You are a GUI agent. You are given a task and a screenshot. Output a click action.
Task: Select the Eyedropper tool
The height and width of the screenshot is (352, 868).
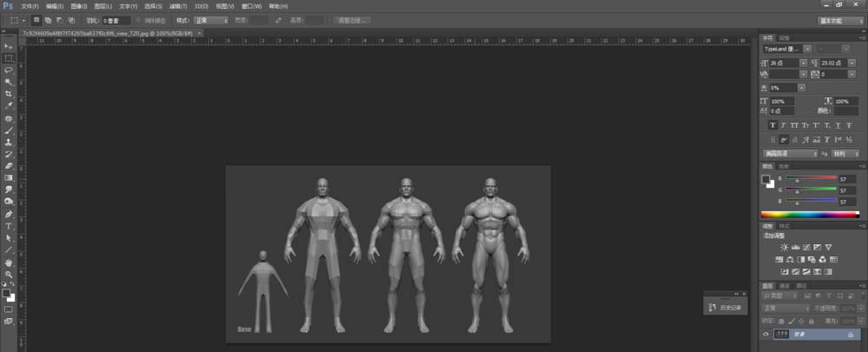9,105
